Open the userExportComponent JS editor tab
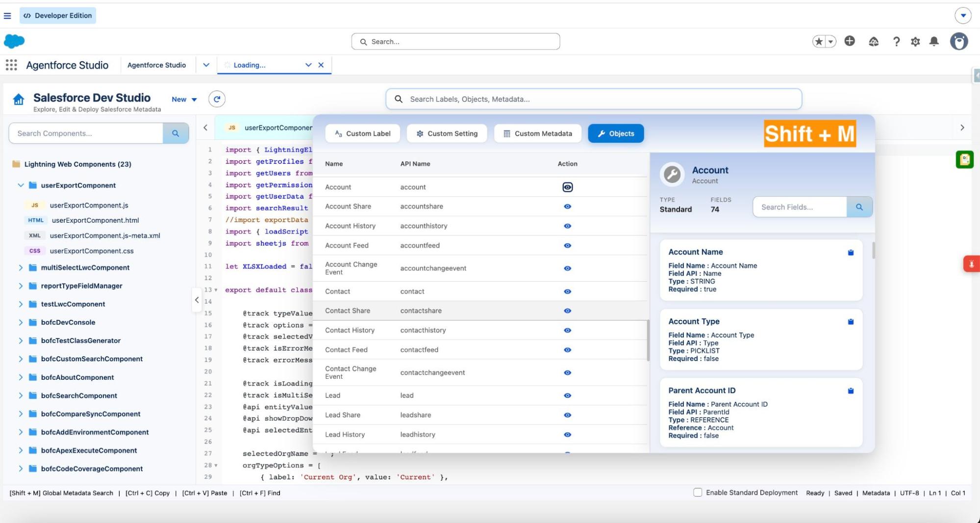Image resolution: width=980 pixels, height=523 pixels. pos(269,128)
